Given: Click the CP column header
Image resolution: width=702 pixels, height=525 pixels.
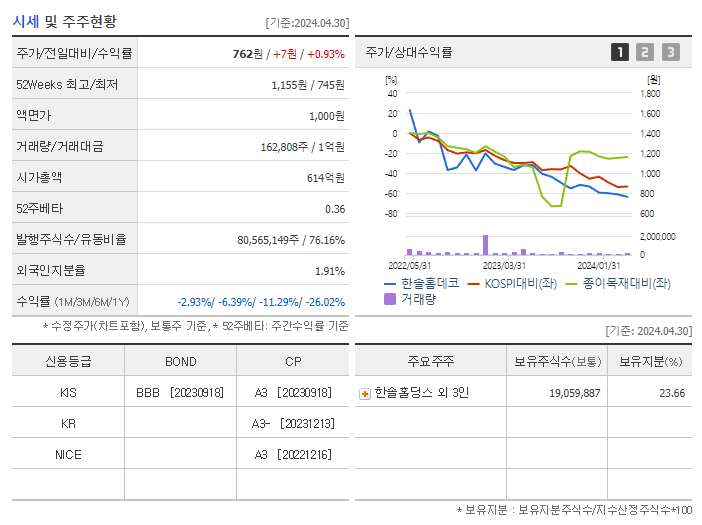Looking at the screenshot, I should coord(293,362).
